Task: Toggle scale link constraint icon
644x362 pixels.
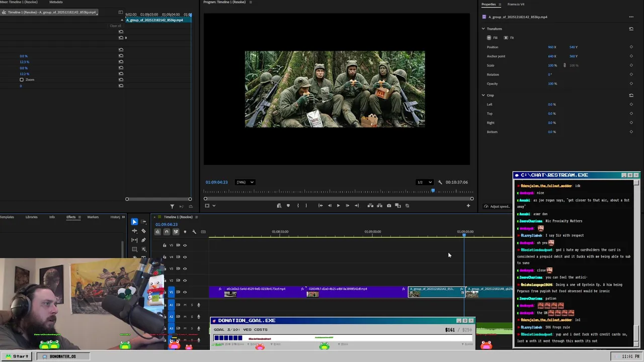Action: click(565, 65)
